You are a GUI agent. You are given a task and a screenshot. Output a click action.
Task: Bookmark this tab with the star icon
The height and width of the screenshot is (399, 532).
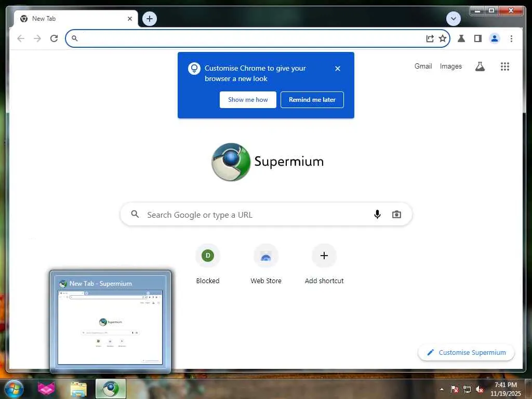click(x=443, y=38)
